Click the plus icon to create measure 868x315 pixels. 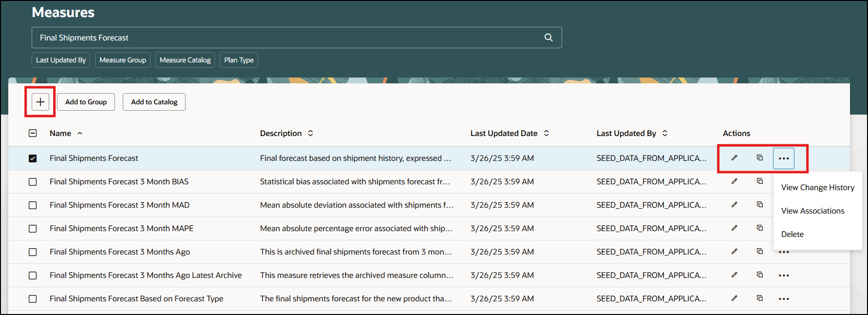click(40, 102)
